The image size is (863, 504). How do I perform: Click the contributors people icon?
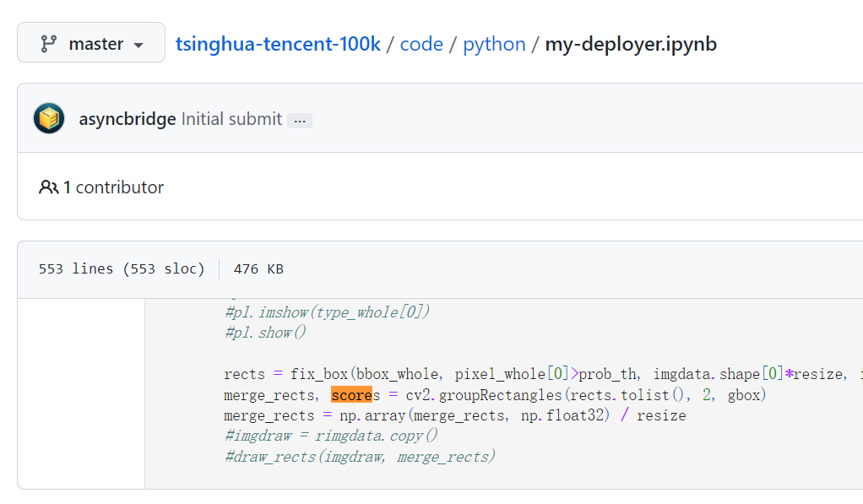(x=48, y=187)
